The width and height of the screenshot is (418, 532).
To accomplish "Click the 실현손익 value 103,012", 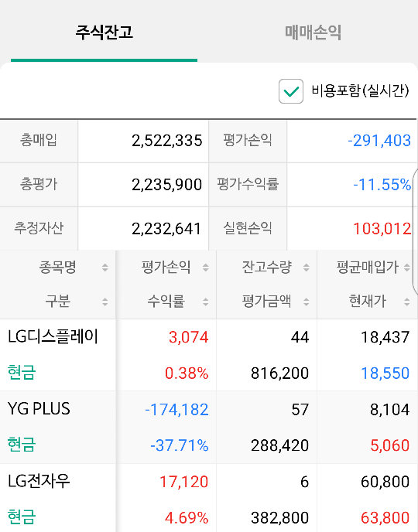I will [x=382, y=229].
